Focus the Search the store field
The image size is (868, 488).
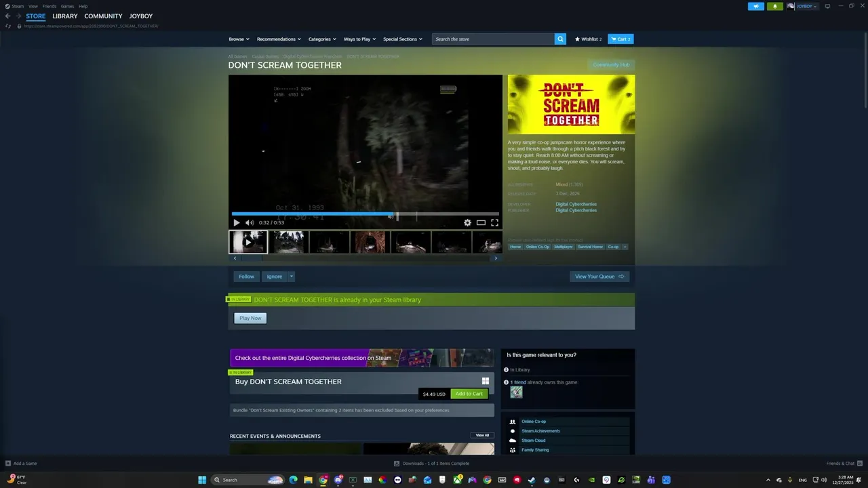pos(493,39)
